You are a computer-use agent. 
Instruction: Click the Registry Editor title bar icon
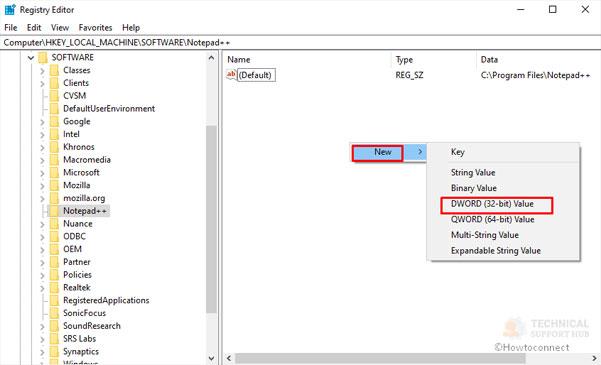tap(10, 10)
